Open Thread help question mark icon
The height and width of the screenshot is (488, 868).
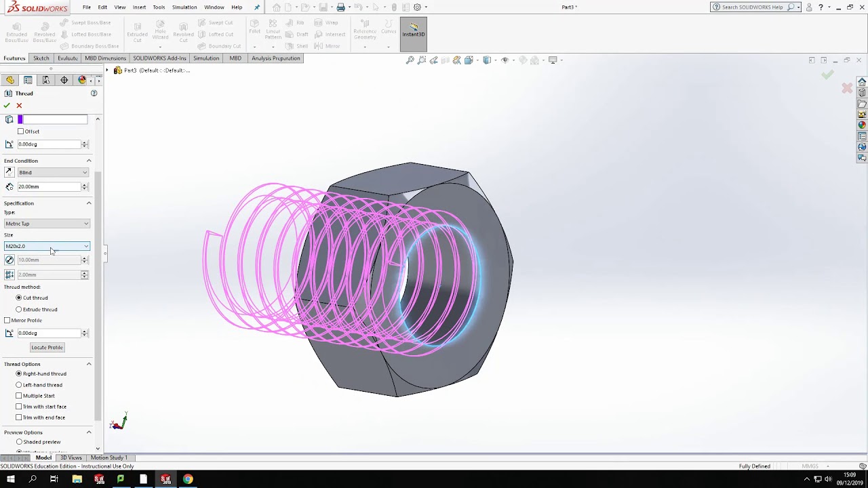click(94, 94)
